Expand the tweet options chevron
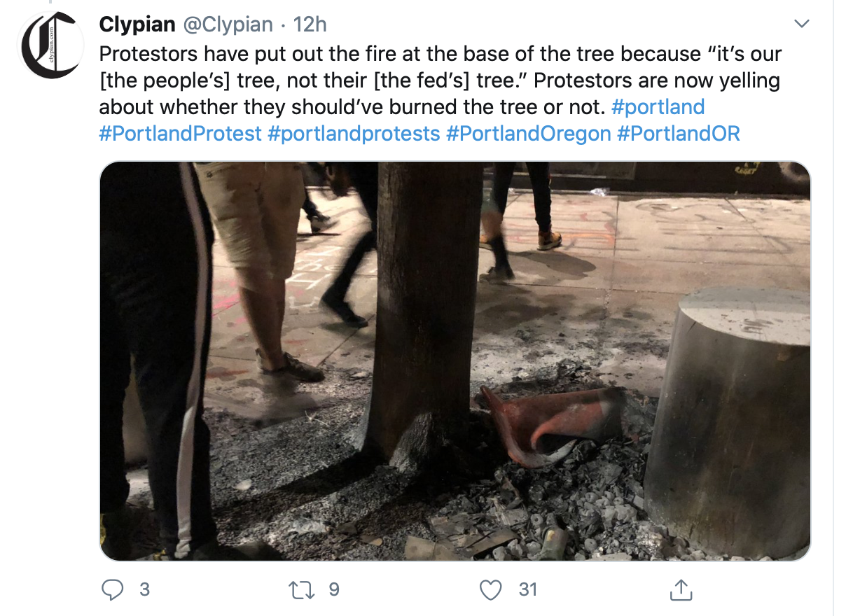 (x=803, y=24)
